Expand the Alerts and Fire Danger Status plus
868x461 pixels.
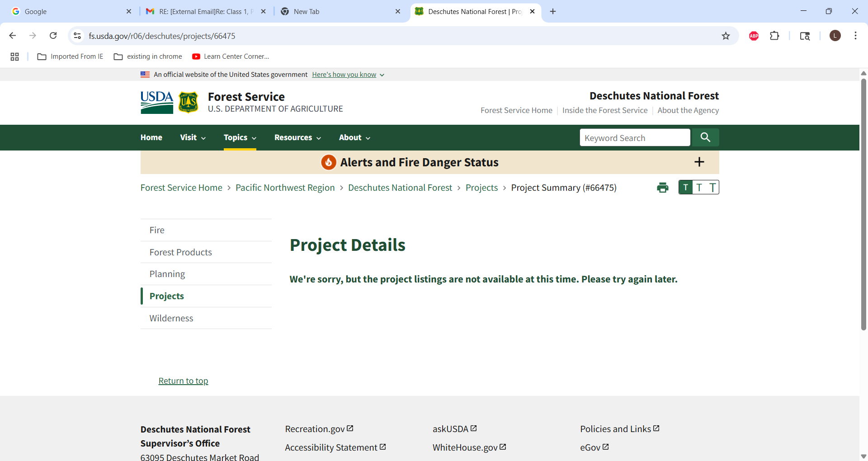coord(699,162)
